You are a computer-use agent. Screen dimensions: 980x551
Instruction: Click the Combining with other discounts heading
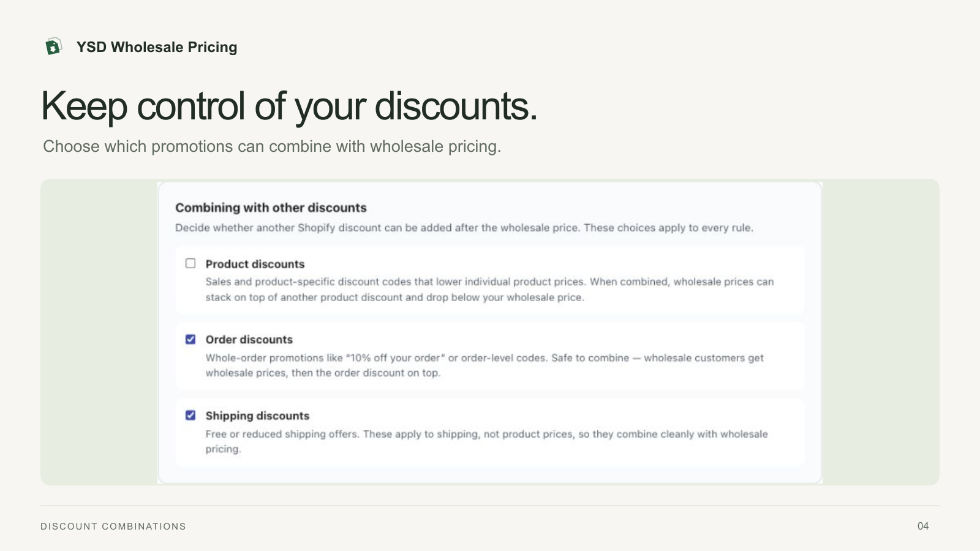271,208
